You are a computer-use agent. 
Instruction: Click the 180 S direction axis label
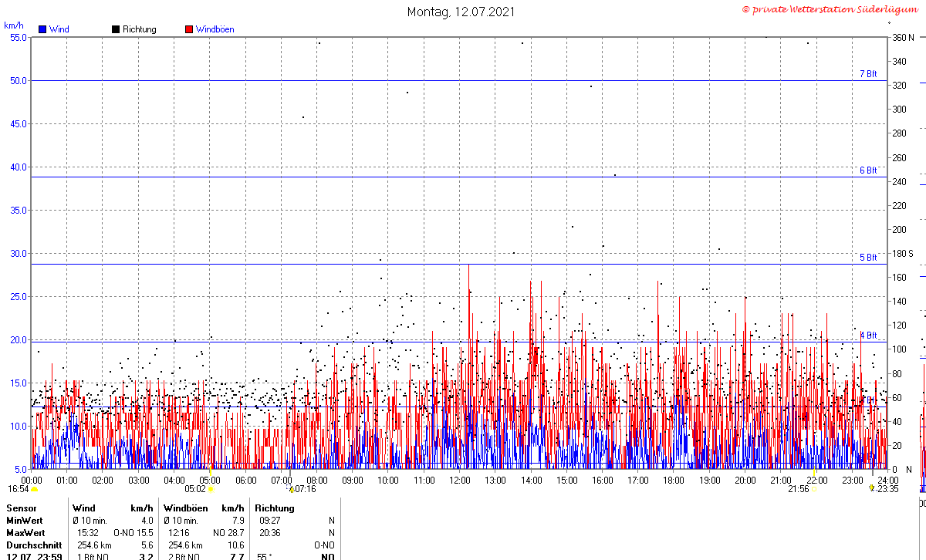click(x=903, y=254)
